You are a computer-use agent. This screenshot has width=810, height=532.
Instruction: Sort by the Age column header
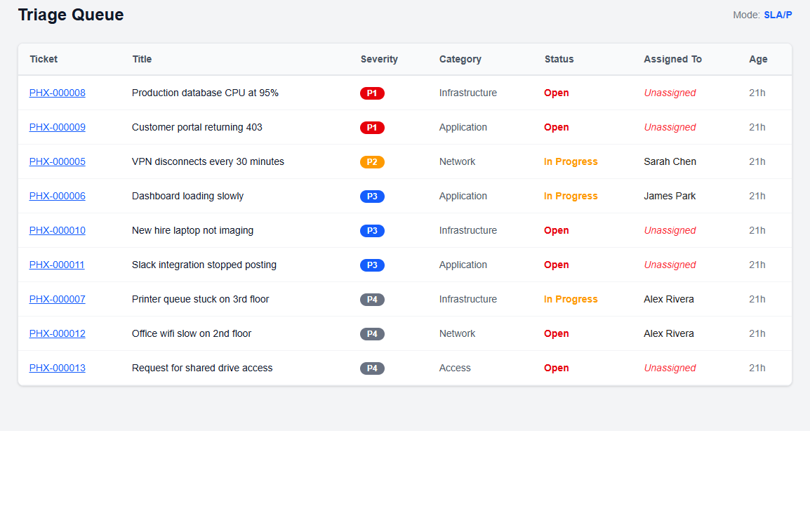click(758, 59)
